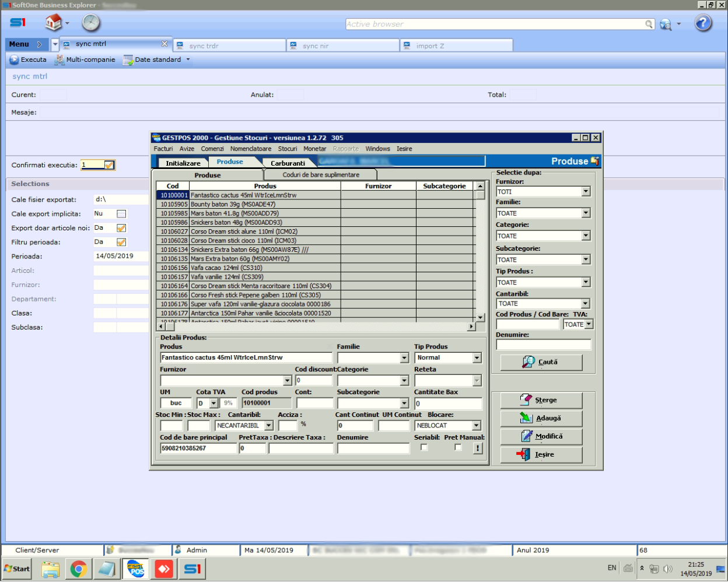Switch to the import Z tab

coord(457,45)
